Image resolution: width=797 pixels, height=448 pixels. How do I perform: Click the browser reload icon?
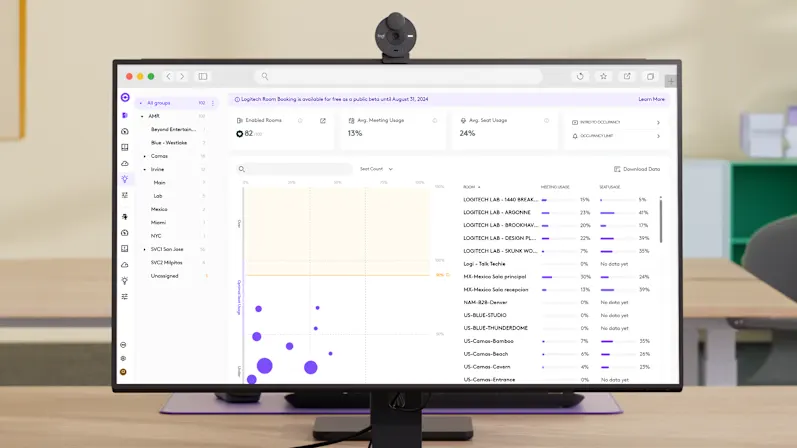pyautogui.click(x=581, y=76)
